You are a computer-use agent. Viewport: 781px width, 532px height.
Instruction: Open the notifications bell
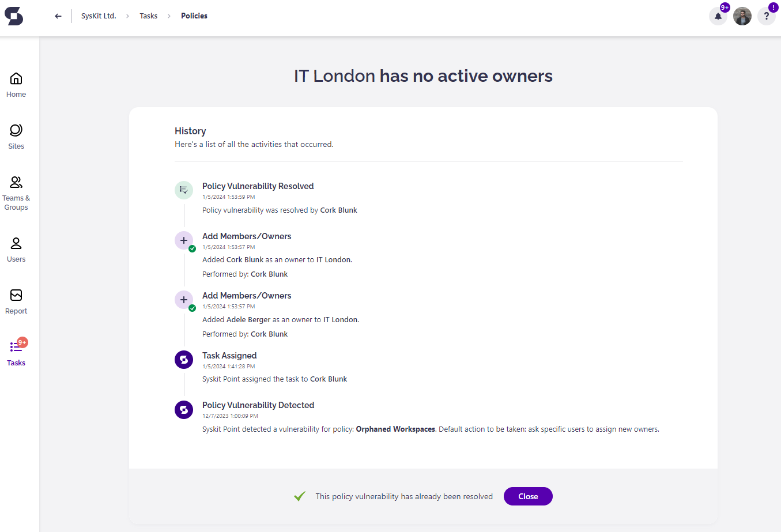717,16
